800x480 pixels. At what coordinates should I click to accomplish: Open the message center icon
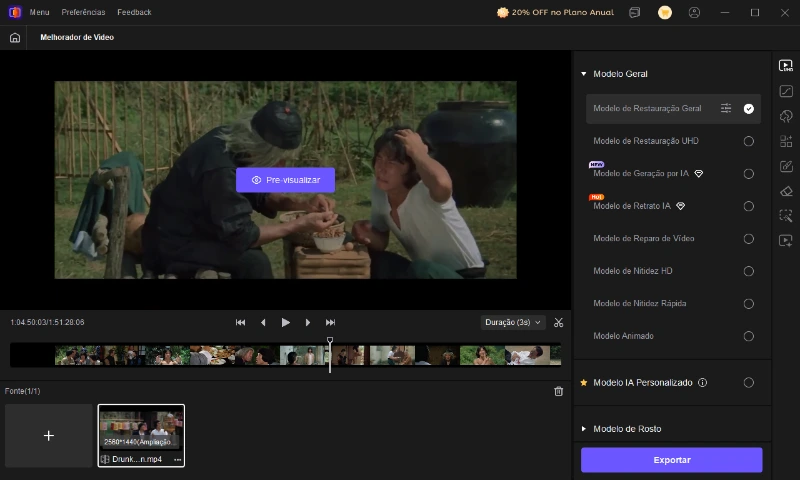(635, 12)
